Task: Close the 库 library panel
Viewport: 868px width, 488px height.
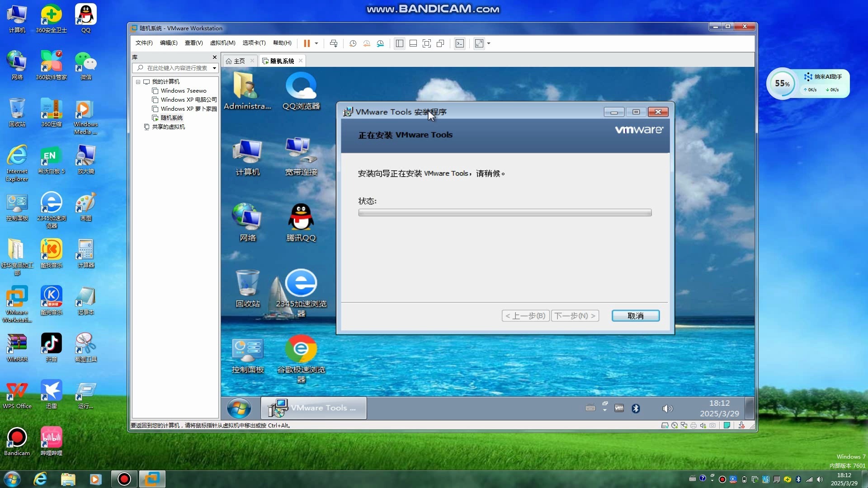Action: 215,57
